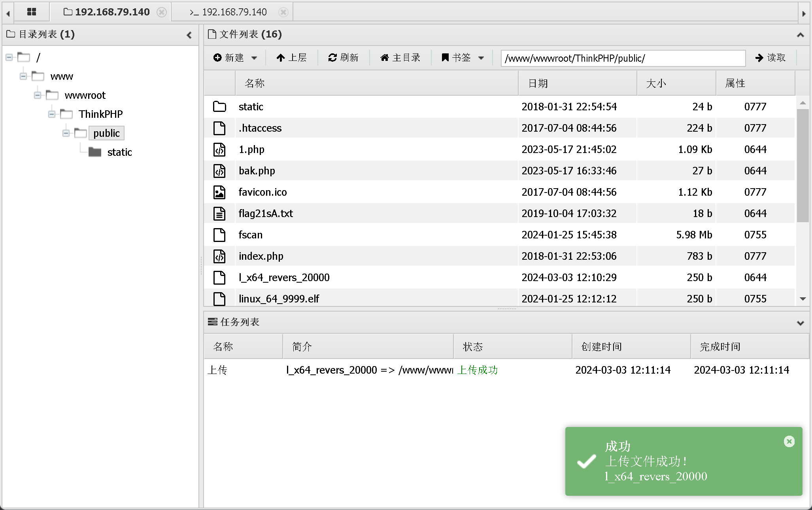Click the 0755 attribute of fscan
812x510 pixels.
[755, 235]
